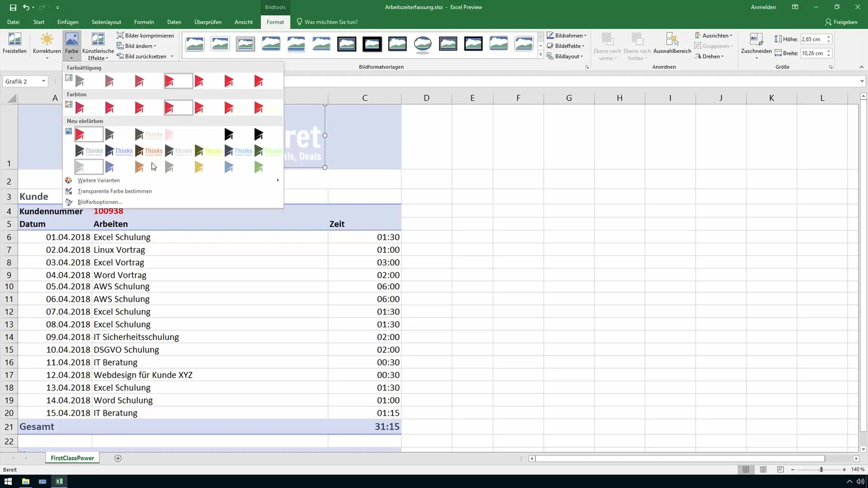
Task: Open File Explorer from the taskbar
Action: (x=25, y=481)
